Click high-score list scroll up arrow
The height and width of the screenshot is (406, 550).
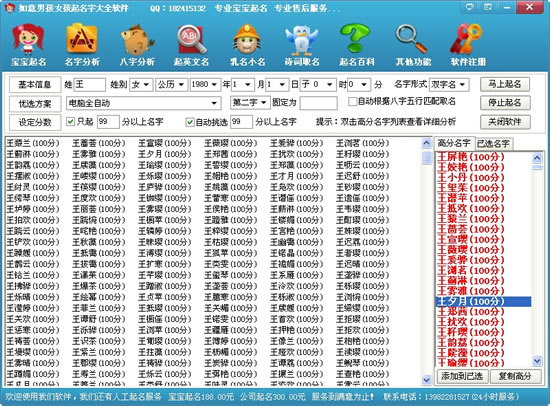(x=537, y=158)
